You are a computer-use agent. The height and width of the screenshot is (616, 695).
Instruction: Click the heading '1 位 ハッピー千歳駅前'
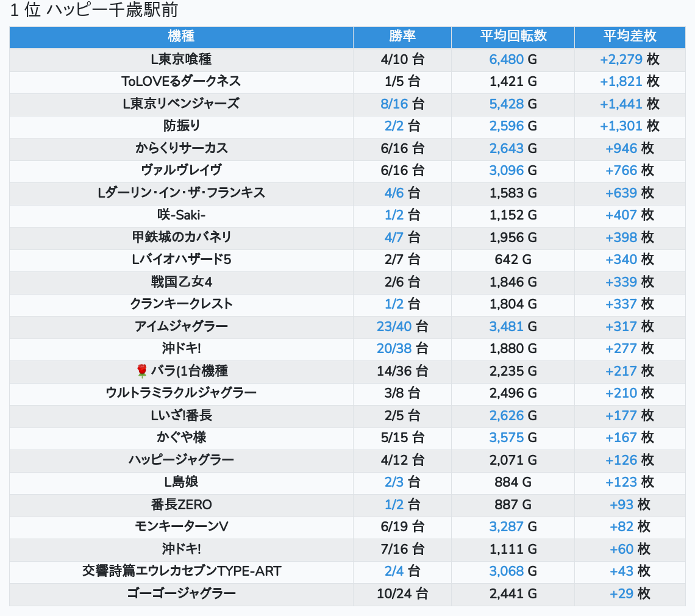94,10
